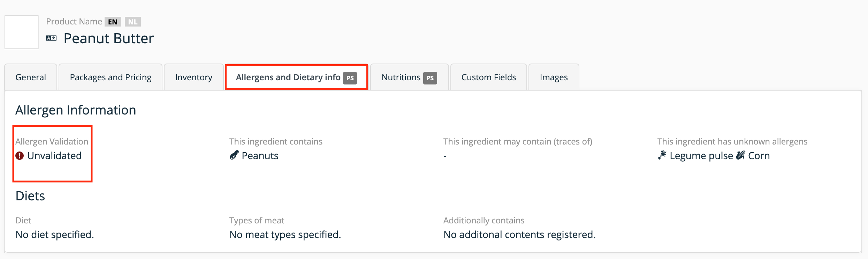The image size is (868, 259).
Task: Switch product name language to NL
Action: pyautogui.click(x=132, y=22)
